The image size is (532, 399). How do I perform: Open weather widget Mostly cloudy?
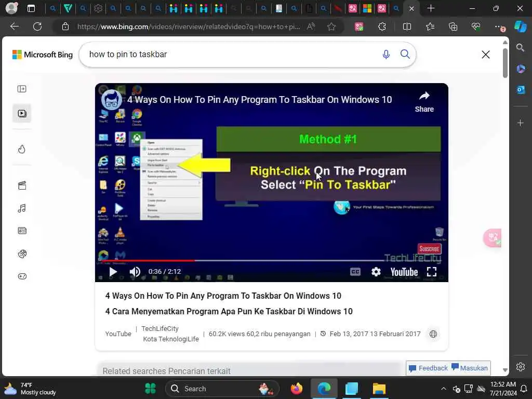30,389
